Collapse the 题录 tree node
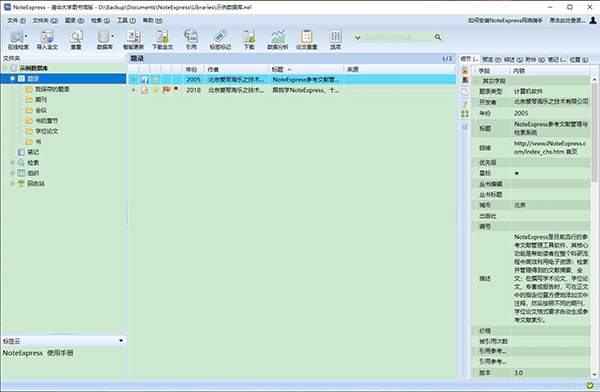 (x=12, y=78)
